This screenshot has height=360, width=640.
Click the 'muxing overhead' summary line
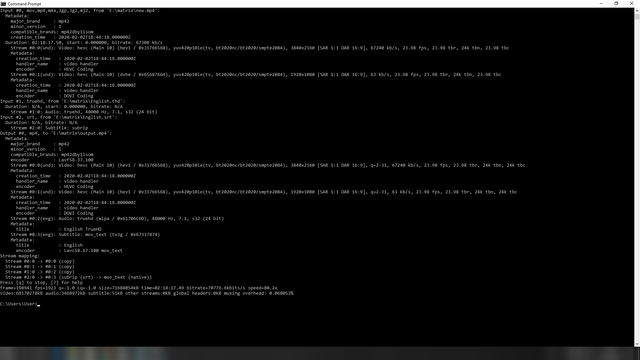point(147,293)
